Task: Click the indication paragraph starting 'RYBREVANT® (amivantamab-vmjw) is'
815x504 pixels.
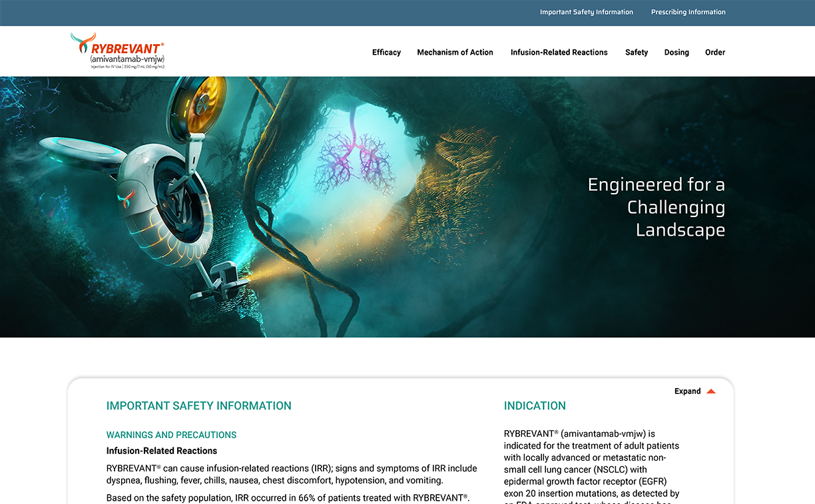Action: (592, 466)
